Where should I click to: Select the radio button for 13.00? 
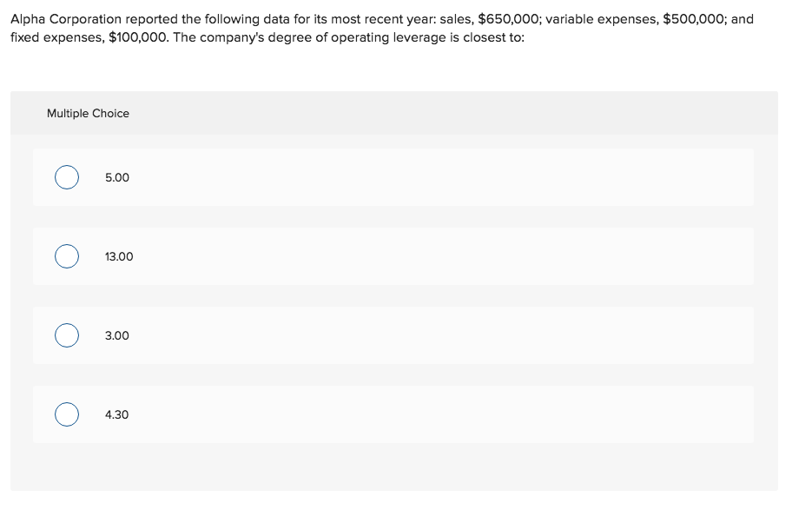(67, 256)
